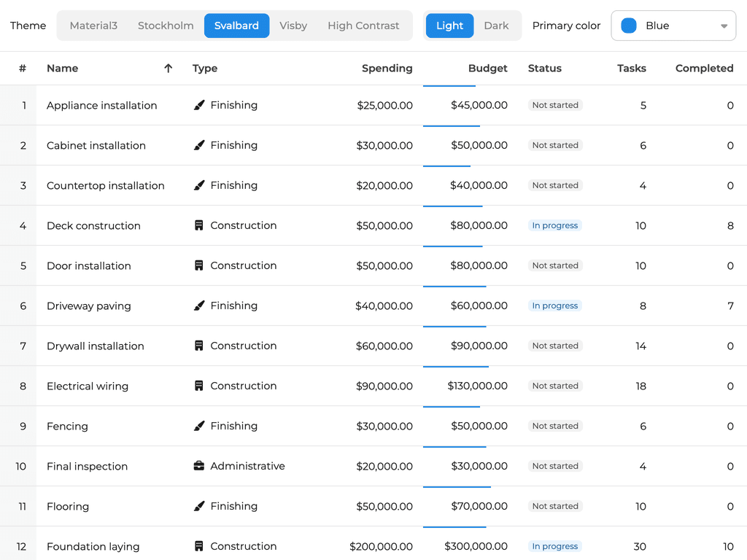This screenshot has height=560, width=747.
Task: Enable the High Contrast theme
Action: (363, 26)
